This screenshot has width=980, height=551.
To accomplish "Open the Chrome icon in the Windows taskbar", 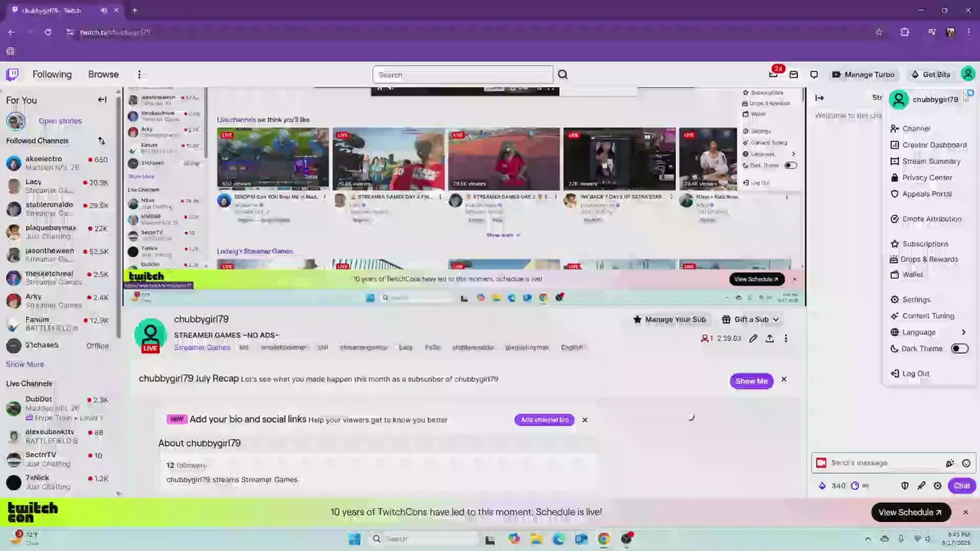I will [604, 539].
